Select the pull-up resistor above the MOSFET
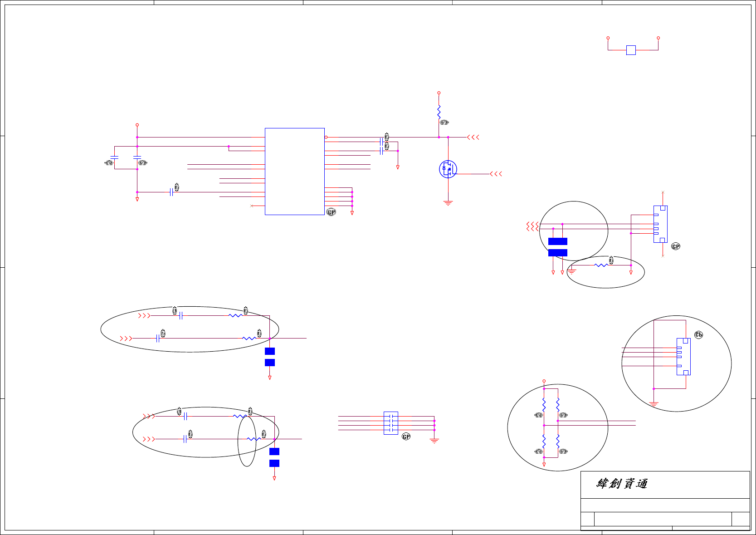Viewport: 756px width, 535px height. 439,112
